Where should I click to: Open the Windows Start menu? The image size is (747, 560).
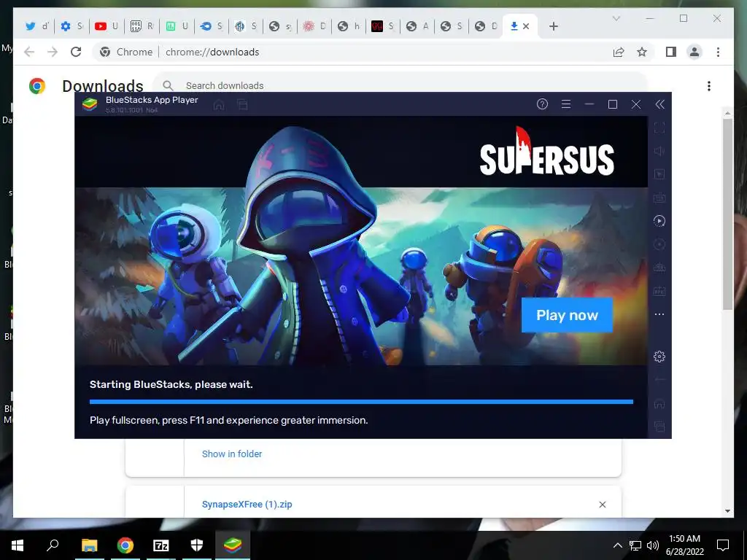[18, 545]
